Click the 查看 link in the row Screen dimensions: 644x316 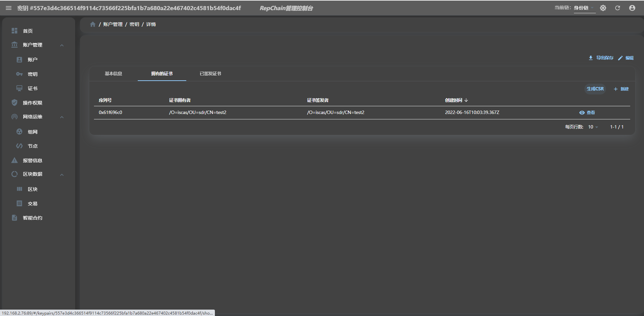[x=591, y=113]
